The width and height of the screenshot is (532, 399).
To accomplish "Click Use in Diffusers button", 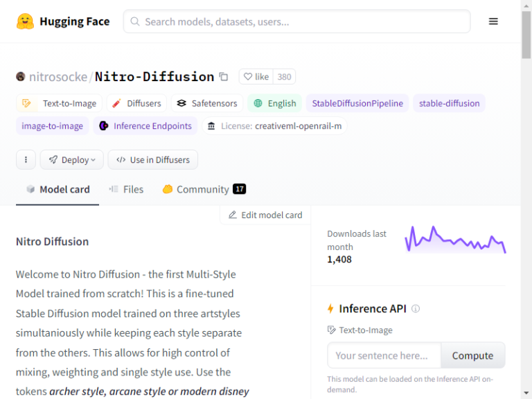I will (152, 159).
